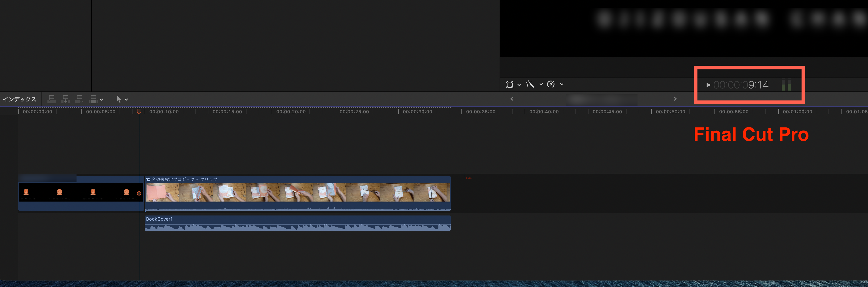Open the edit mode dropdown beside the overwrite icon

(x=101, y=100)
